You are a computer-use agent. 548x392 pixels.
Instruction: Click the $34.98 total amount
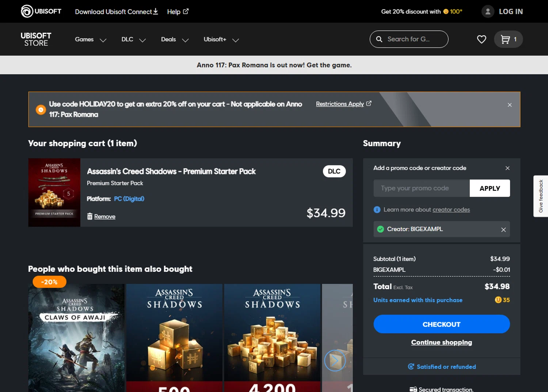[x=497, y=286]
